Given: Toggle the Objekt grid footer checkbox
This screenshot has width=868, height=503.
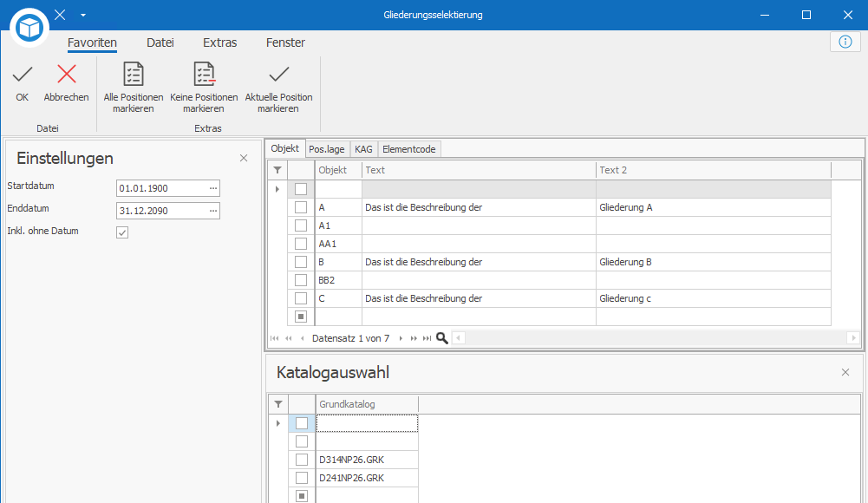Looking at the screenshot, I should coord(301,317).
